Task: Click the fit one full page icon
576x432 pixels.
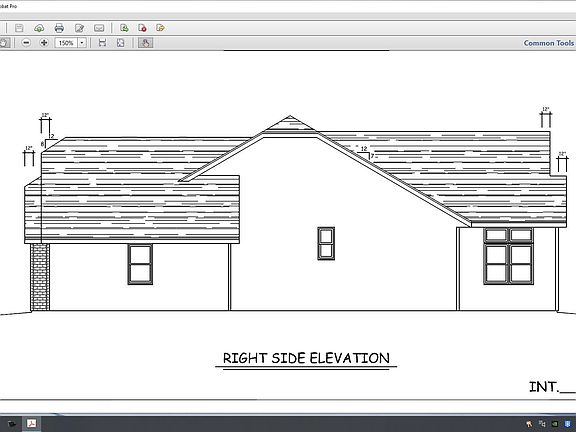Action: coord(120,43)
